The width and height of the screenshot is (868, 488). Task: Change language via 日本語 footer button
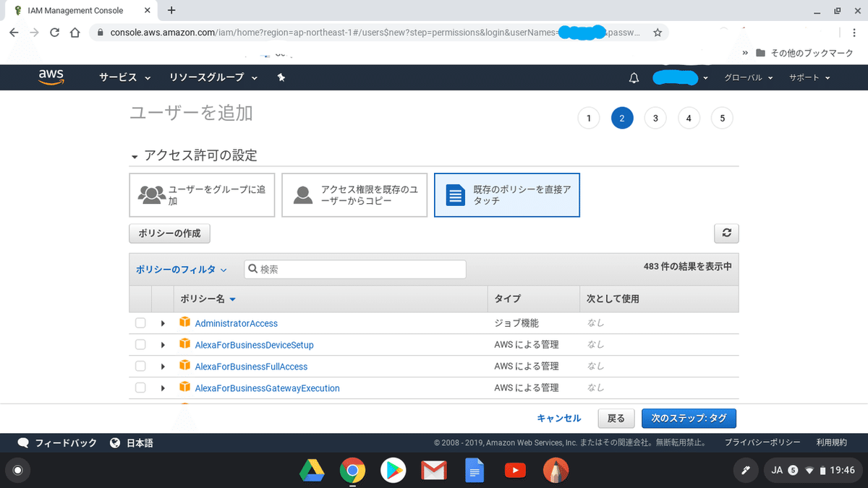pos(132,442)
